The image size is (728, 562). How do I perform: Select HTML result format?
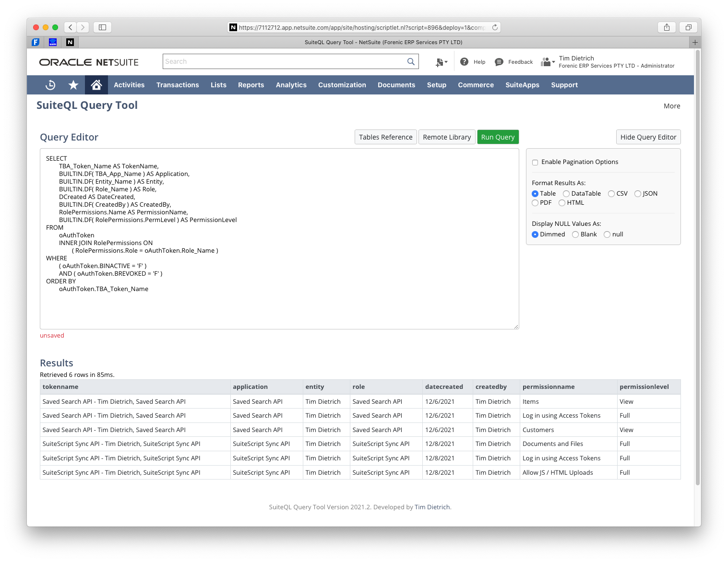click(x=562, y=203)
